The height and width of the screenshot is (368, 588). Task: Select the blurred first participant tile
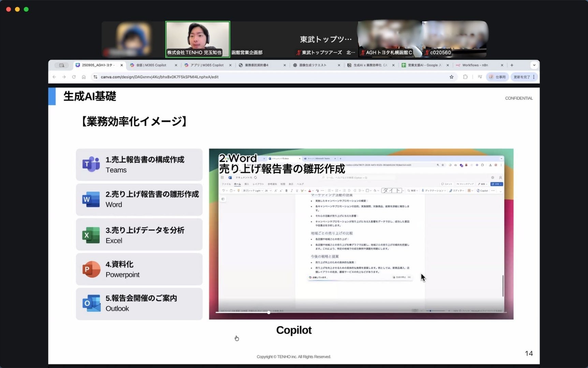[x=133, y=39]
